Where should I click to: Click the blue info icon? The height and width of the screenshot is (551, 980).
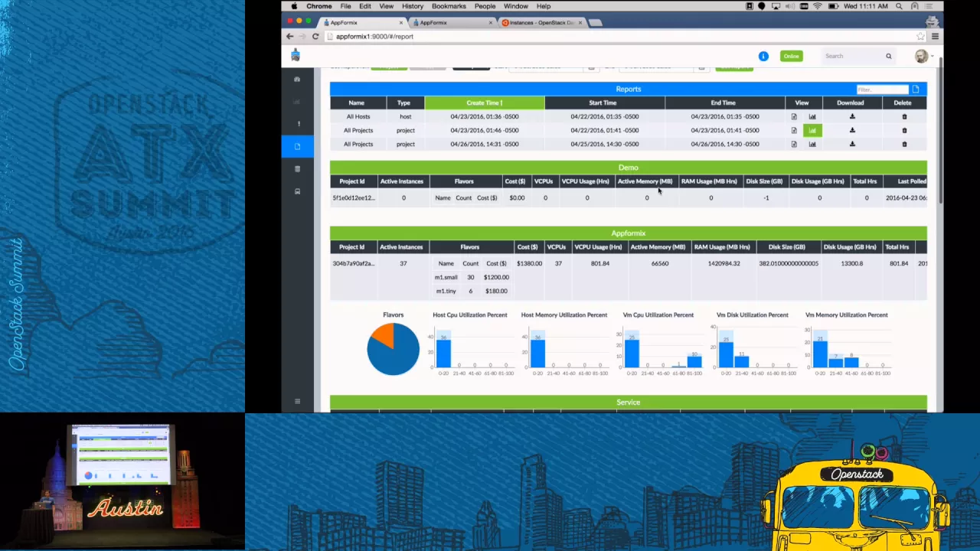[763, 56]
